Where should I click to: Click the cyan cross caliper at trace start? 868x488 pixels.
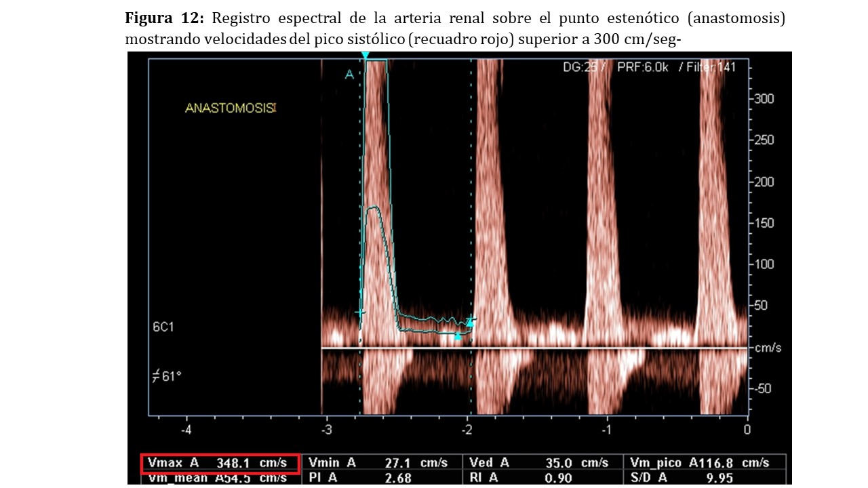tap(360, 312)
